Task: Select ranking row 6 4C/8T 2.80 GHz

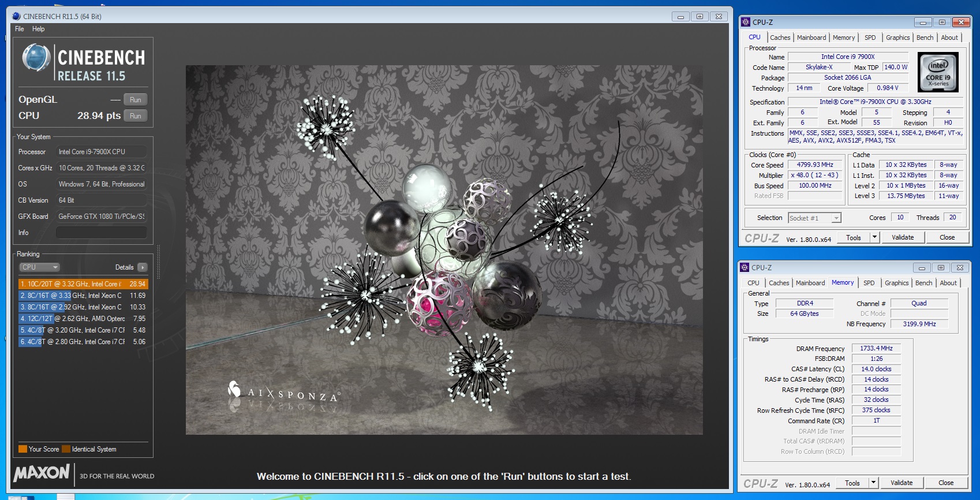Action: click(x=83, y=342)
